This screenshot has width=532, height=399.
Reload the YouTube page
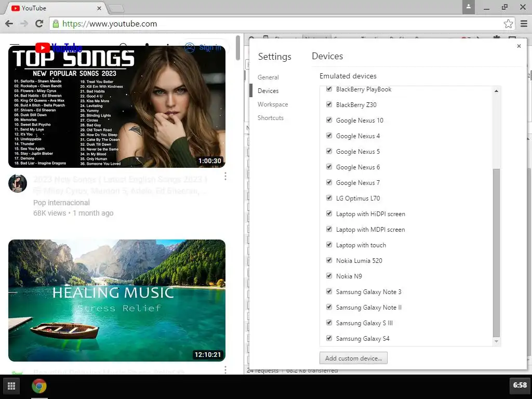pyautogui.click(x=39, y=23)
